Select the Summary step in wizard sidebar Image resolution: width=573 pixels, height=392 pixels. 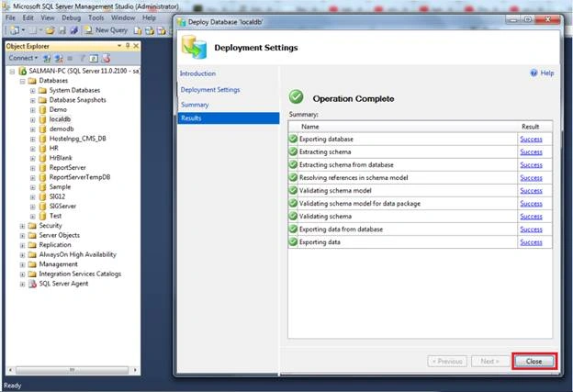(195, 105)
